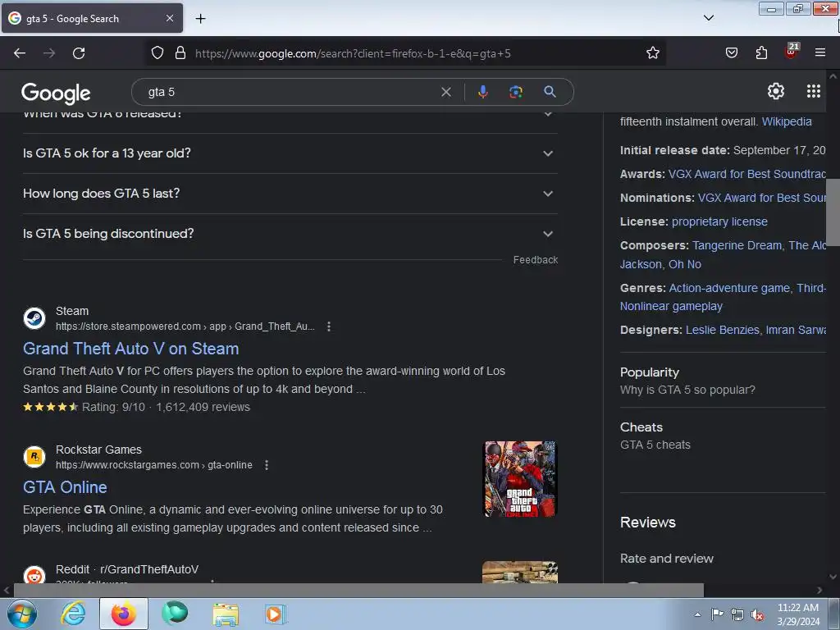The width and height of the screenshot is (840, 630).
Task: Click the horizontal scrollbar thumb
Action: point(358,591)
